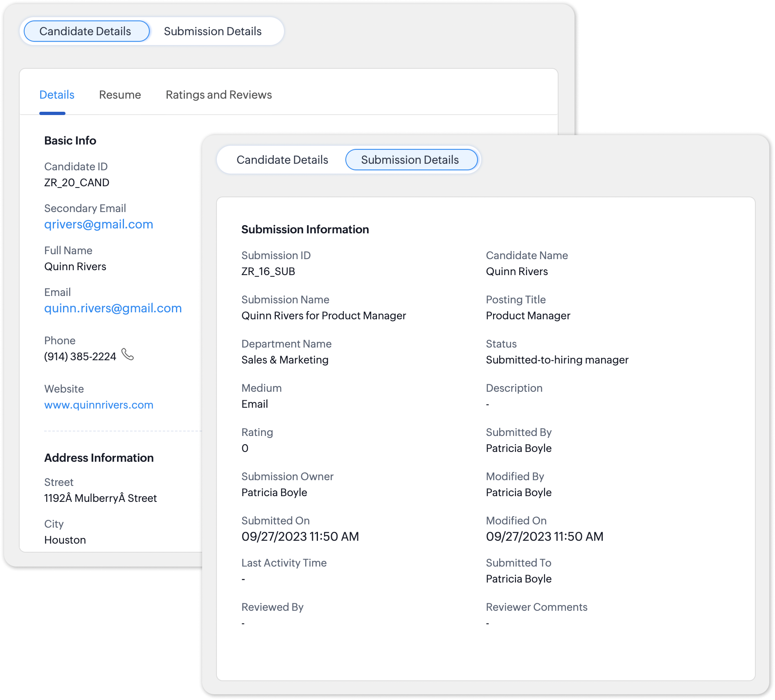Select candidate ID ZR_20_CAND
Screen dimensions: 775x700
tap(77, 183)
